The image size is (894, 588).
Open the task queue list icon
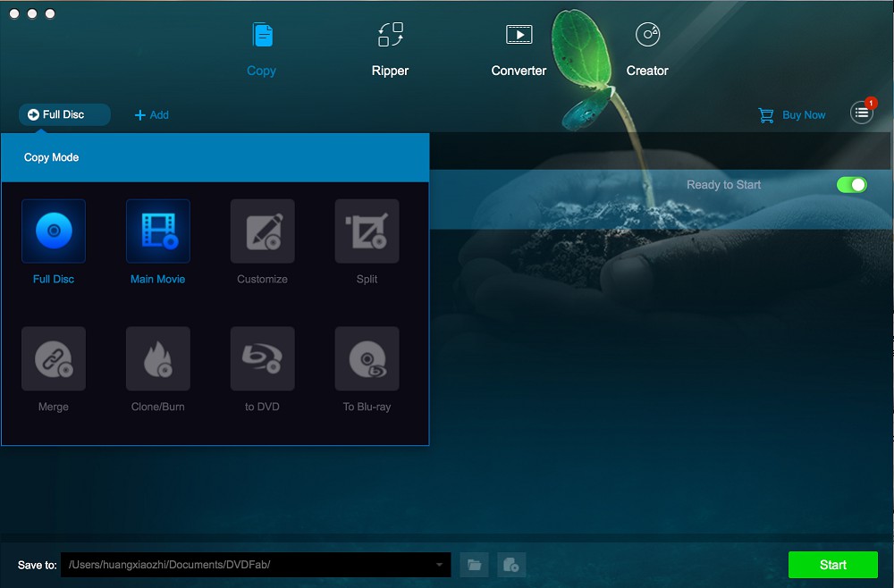[861, 113]
